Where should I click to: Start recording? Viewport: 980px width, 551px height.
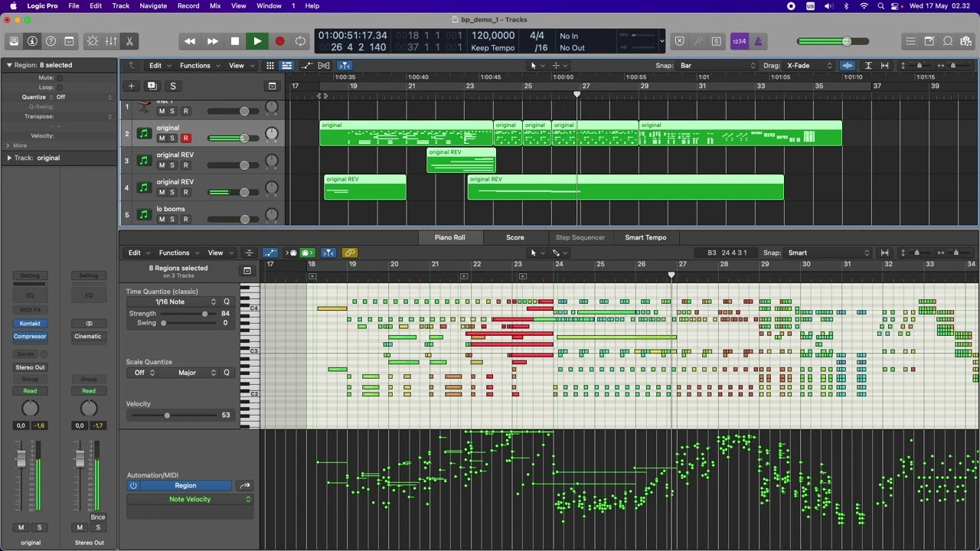pos(279,41)
